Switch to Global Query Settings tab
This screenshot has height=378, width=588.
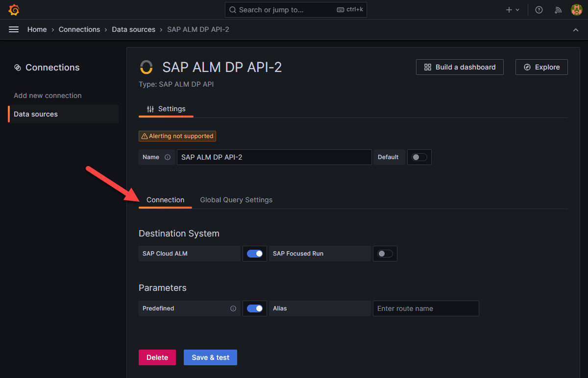tap(236, 200)
